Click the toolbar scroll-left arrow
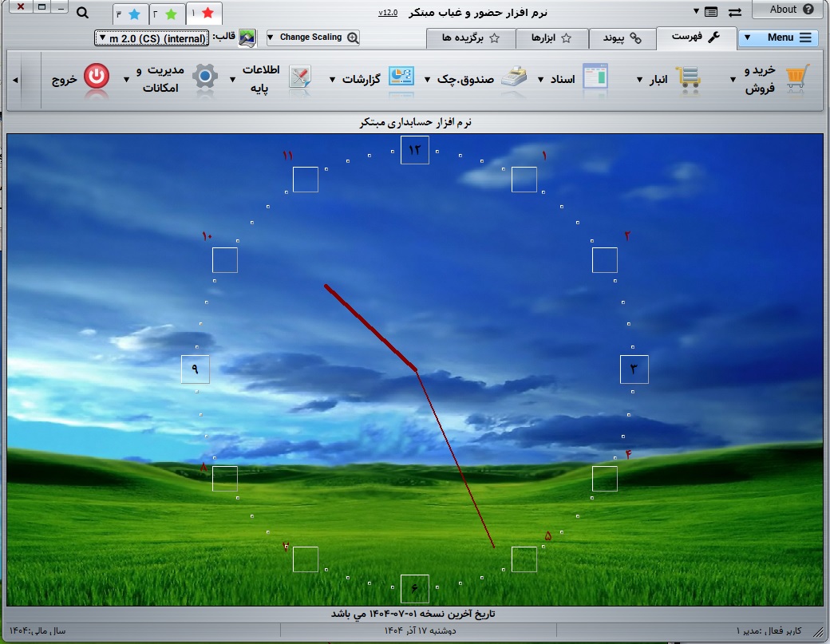Viewport: 830px width, 644px height. tap(16, 80)
